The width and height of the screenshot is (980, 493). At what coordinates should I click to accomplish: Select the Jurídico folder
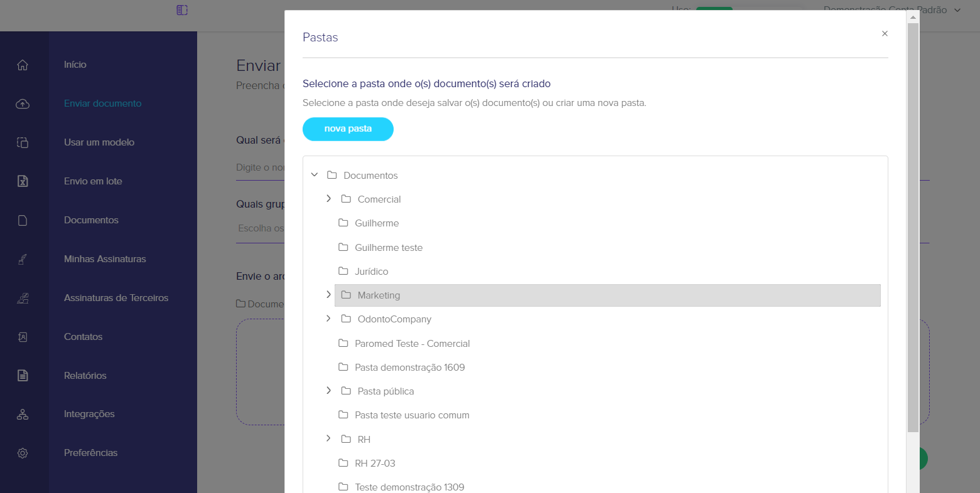pyautogui.click(x=372, y=272)
